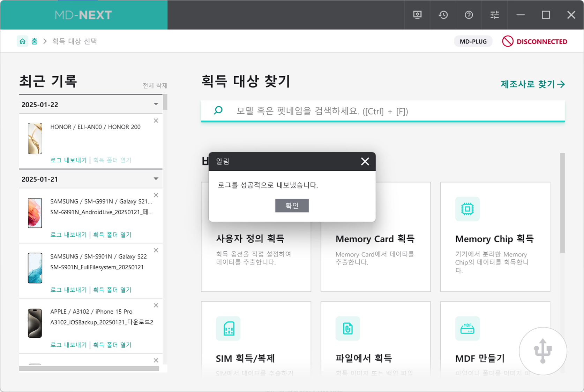Click the SM-S901N_FullFilesystem_20250121 file name
The image size is (584, 392).
97,267
